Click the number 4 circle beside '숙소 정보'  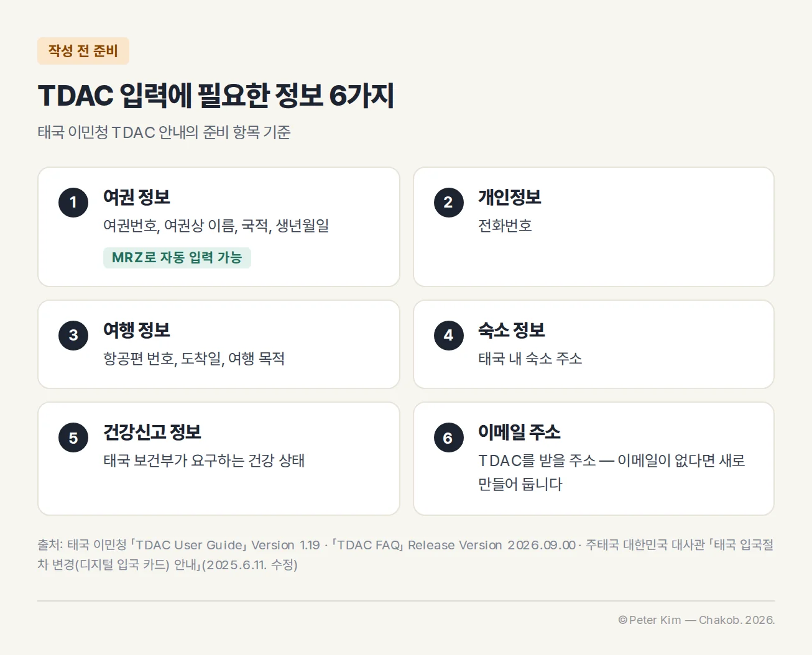point(448,336)
